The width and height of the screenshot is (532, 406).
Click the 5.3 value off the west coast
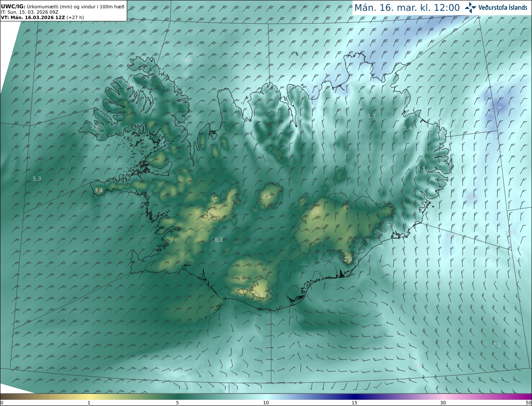37,179
